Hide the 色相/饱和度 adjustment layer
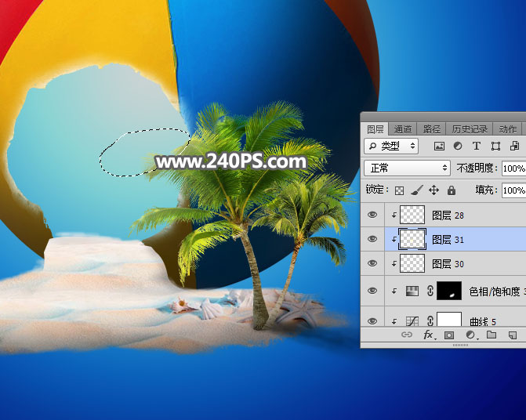The image size is (526, 420). tap(372, 291)
